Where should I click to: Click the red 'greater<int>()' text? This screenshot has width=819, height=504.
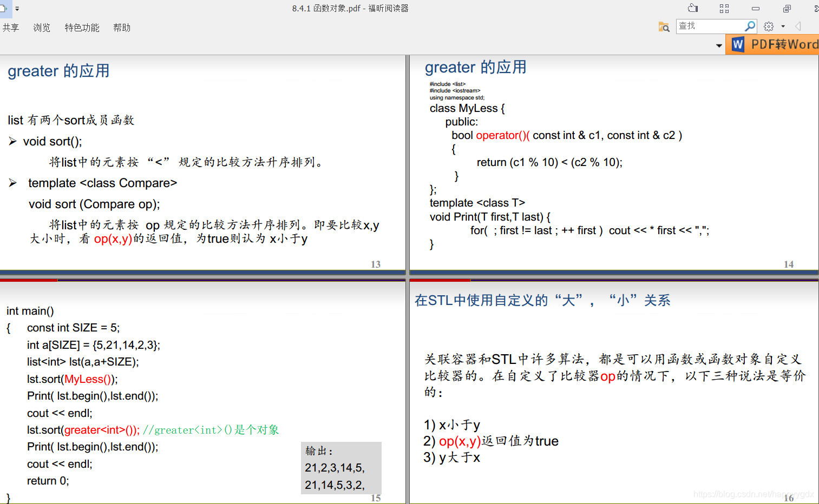[x=100, y=430]
